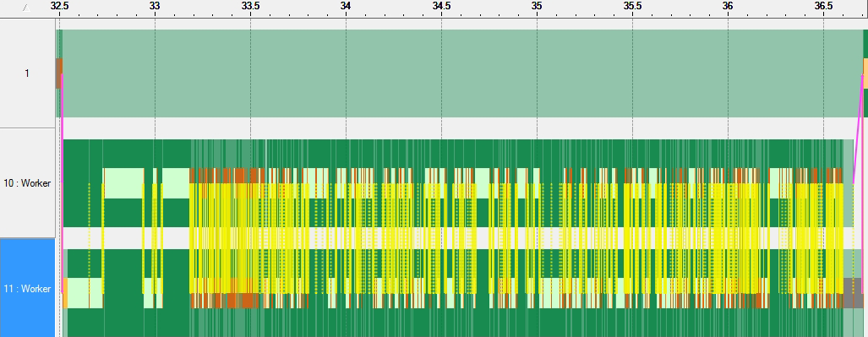Select thread 1's long light green execution bar

pos(463,73)
